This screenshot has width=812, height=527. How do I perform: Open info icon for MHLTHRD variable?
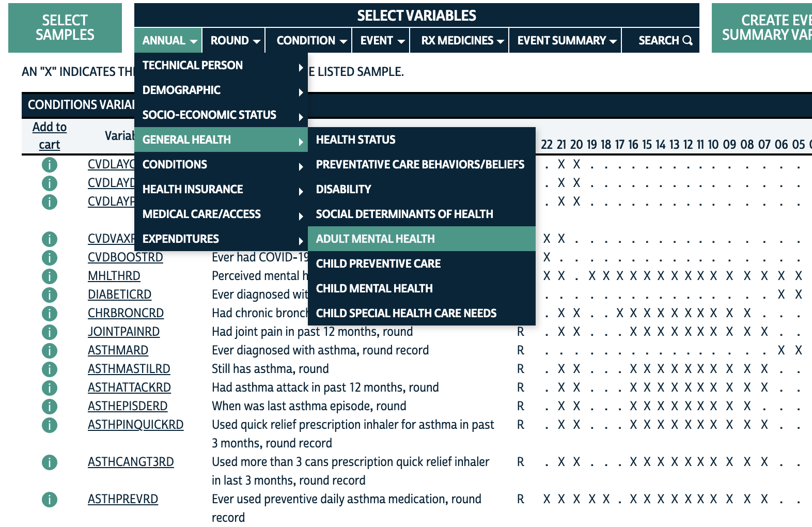coord(50,276)
